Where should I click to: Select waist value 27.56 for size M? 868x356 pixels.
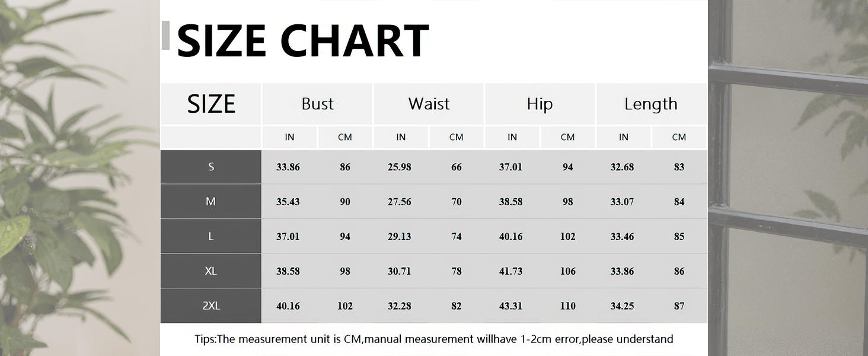click(400, 202)
